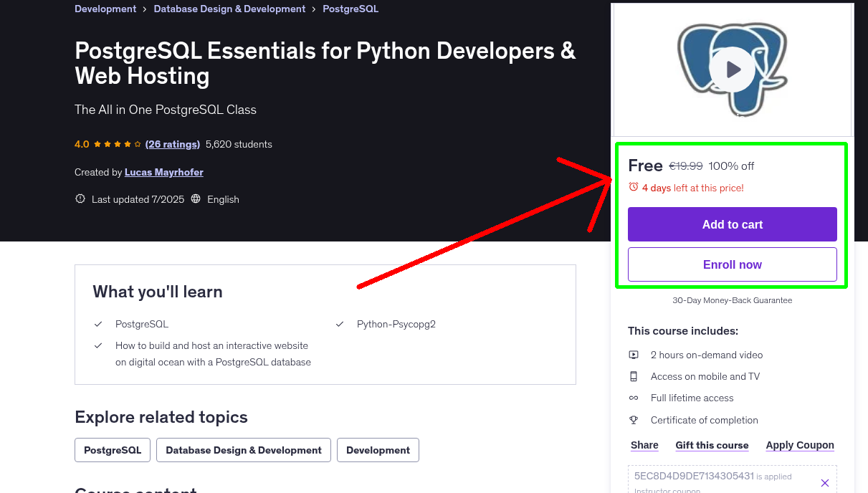Open the Apply Coupon option

coord(799,445)
